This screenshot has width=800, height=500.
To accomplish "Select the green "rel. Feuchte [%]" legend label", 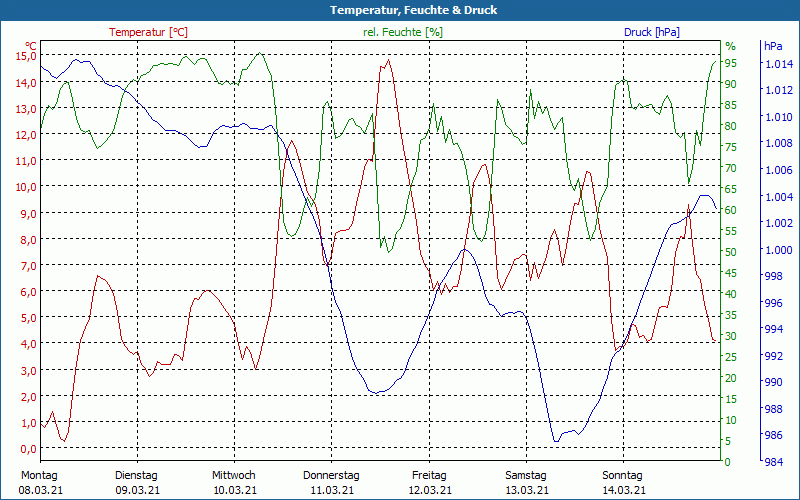I will [402, 32].
